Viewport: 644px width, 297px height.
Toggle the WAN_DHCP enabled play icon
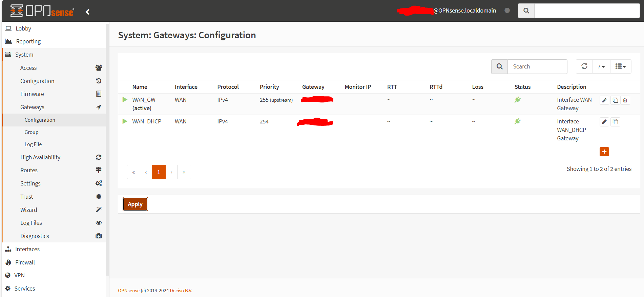click(125, 121)
